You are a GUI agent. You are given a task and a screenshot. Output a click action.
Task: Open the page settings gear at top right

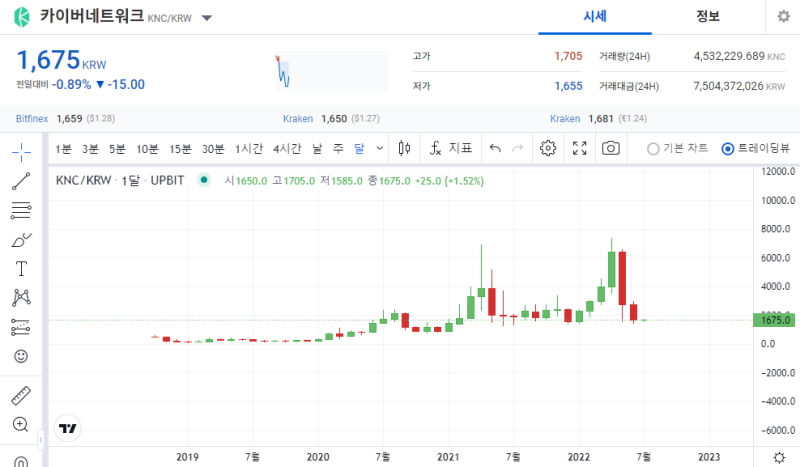tap(783, 16)
